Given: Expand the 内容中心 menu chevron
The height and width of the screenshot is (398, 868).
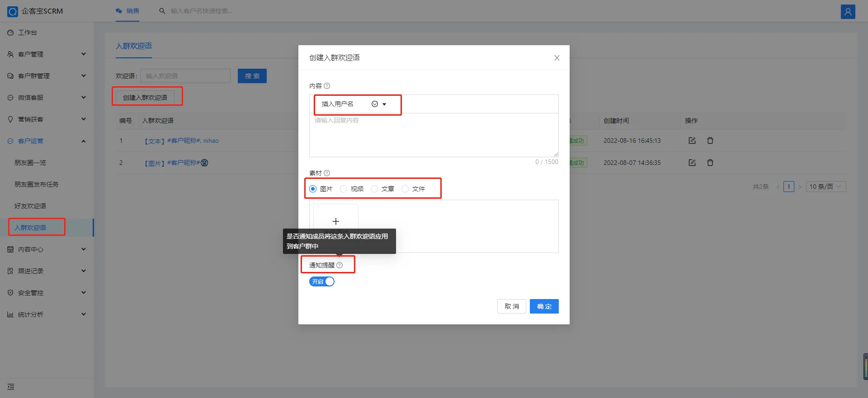Looking at the screenshot, I should tap(84, 249).
